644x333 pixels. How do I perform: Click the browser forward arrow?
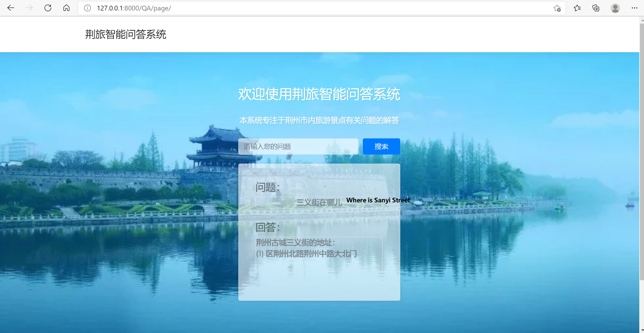(29, 8)
